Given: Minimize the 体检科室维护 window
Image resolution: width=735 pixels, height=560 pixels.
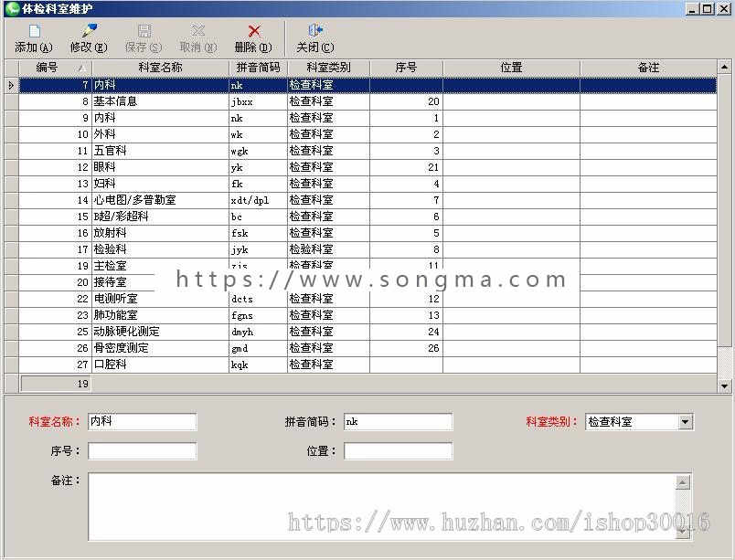Looking at the screenshot, I should [693, 8].
